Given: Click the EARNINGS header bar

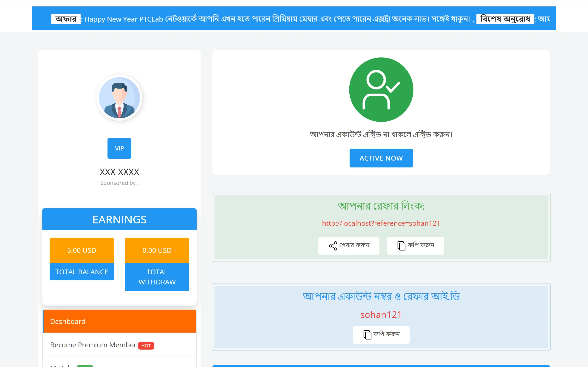Looking at the screenshot, I should point(119,219).
